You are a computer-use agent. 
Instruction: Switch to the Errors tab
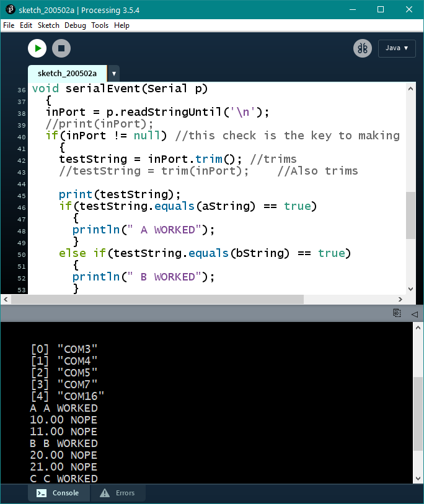point(118,493)
